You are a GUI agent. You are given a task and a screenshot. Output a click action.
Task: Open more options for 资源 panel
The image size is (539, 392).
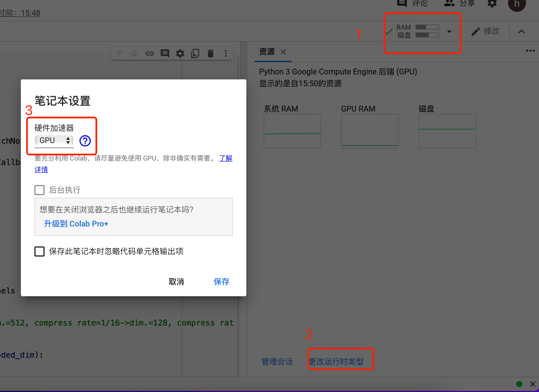(531, 51)
